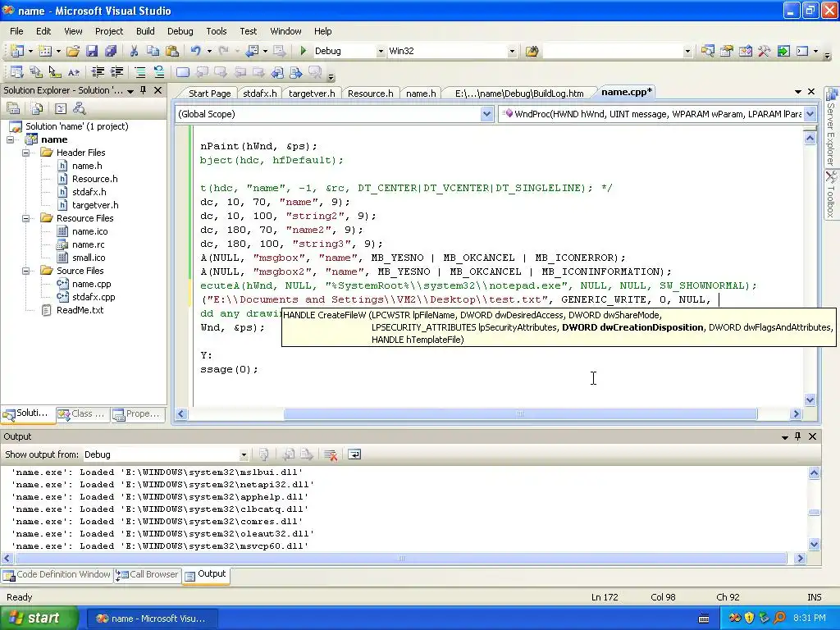Open the Toolbox hammer and wrench icon
The width and height of the screenshot is (840, 630).
point(764,51)
